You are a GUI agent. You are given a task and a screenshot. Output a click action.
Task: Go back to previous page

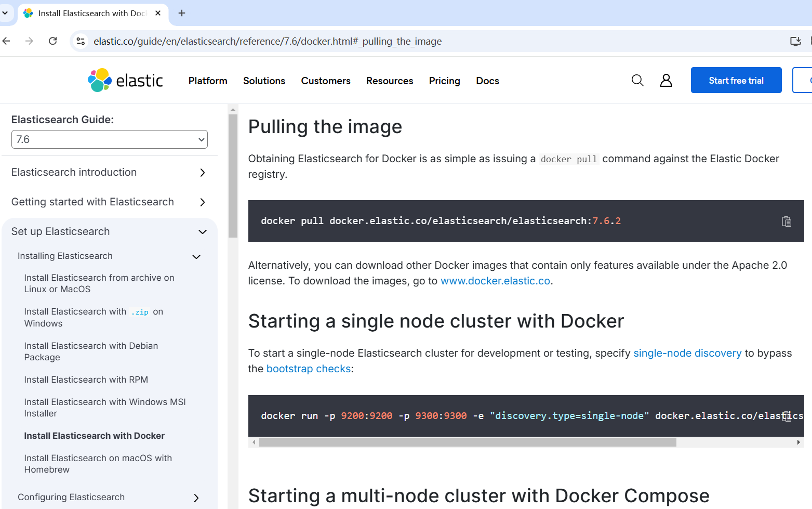(7, 41)
